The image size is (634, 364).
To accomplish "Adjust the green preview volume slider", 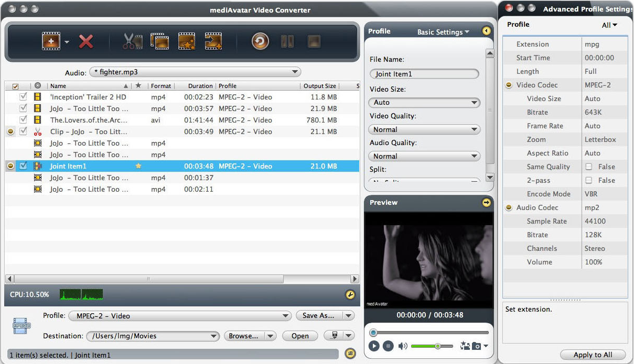I will pos(433,346).
